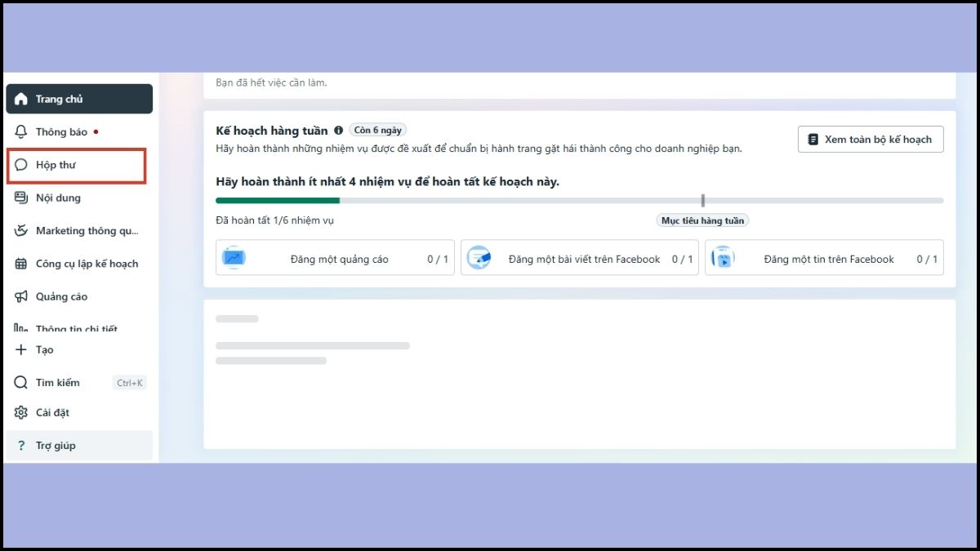Open the Đăng một quảng cáo task
The height and width of the screenshot is (551, 980).
tap(335, 258)
